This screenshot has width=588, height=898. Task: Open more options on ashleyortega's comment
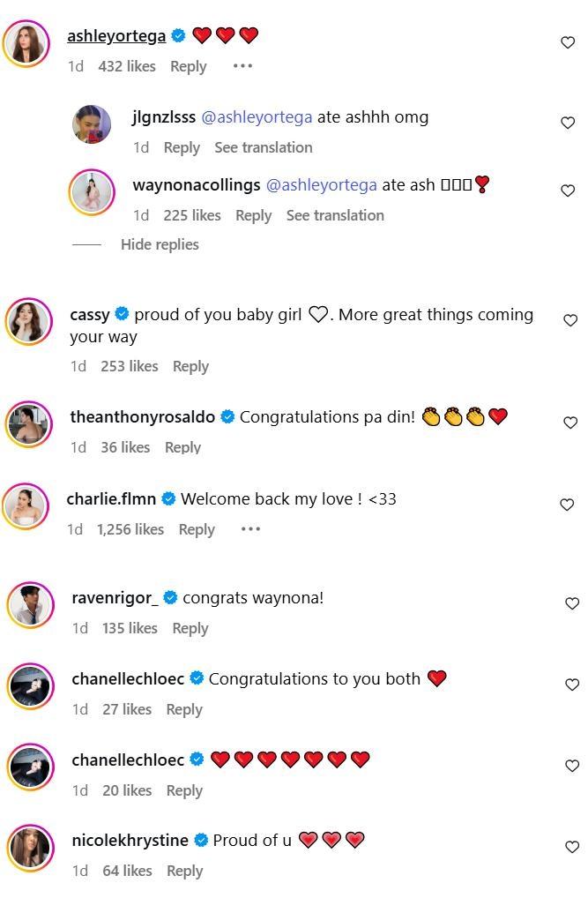(242, 66)
